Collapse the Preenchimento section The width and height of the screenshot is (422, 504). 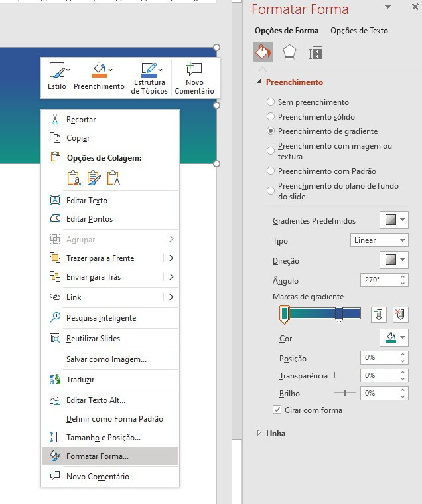[x=259, y=82]
